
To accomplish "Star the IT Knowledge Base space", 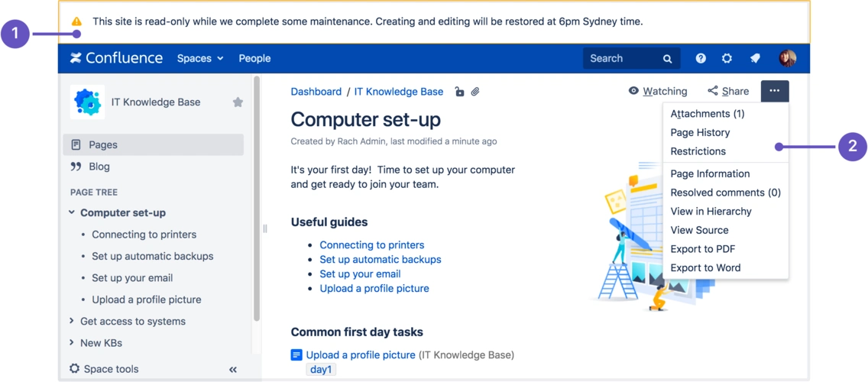I will pyautogui.click(x=238, y=102).
